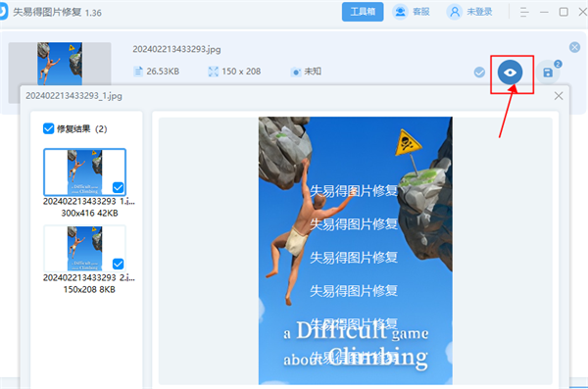
Task: Maximize the application window
Action: [x=563, y=12]
